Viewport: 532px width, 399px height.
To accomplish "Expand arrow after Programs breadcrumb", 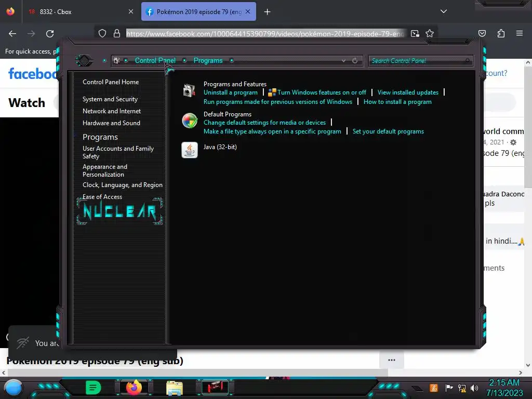I will point(232,60).
